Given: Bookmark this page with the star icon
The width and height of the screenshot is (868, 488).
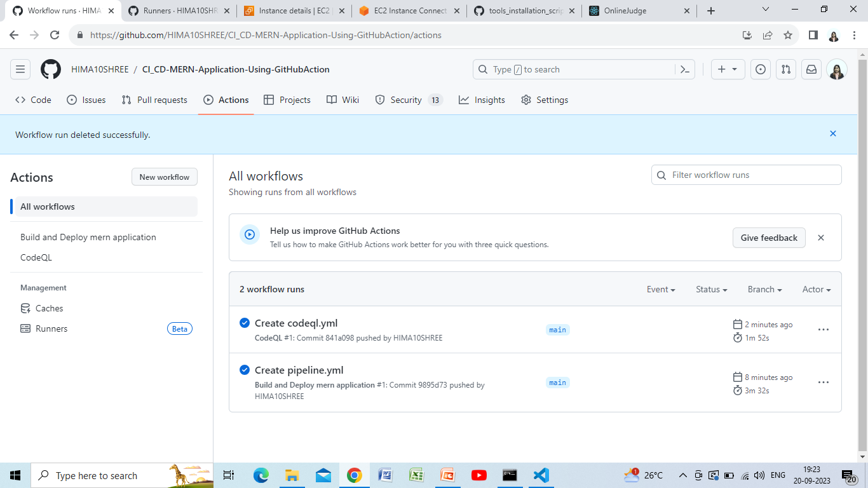Looking at the screenshot, I should pyautogui.click(x=788, y=35).
